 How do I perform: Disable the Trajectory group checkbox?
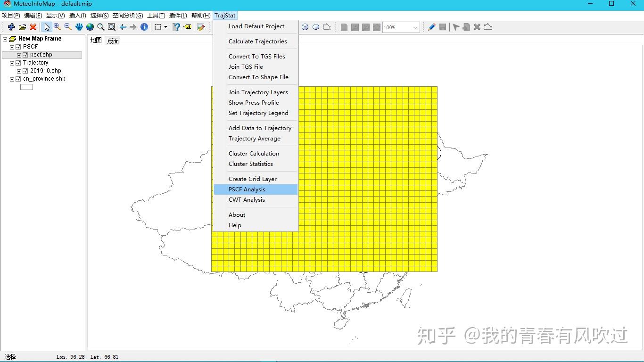(18, 62)
